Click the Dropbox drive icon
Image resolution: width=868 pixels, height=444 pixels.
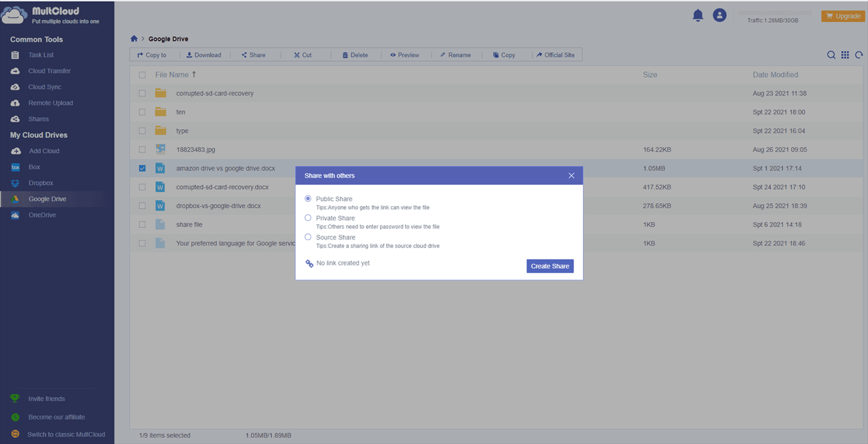pyautogui.click(x=15, y=183)
